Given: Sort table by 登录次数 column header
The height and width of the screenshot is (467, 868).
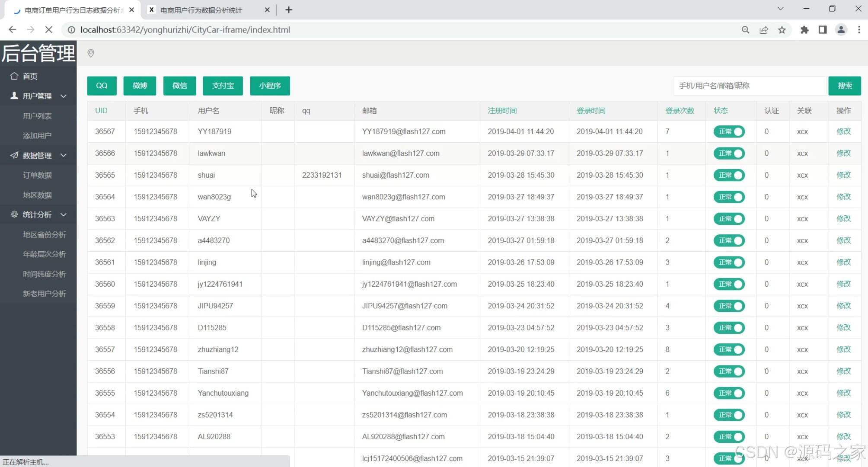Looking at the screenshot, I should tap(680, 111).
